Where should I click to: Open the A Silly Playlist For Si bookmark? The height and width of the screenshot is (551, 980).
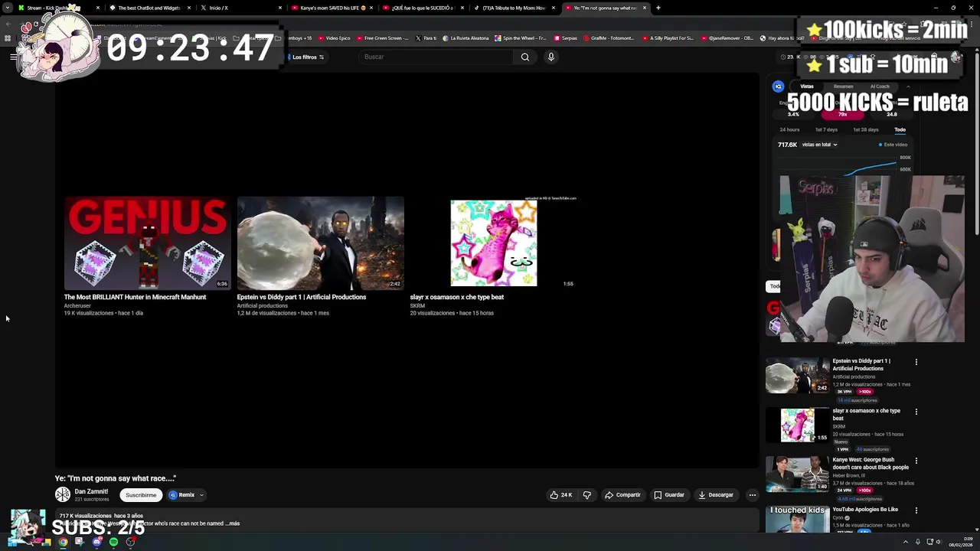click(668, 37)
